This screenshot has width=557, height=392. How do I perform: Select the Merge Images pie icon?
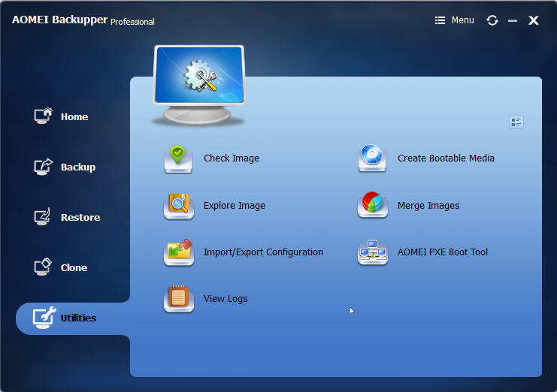372,206
